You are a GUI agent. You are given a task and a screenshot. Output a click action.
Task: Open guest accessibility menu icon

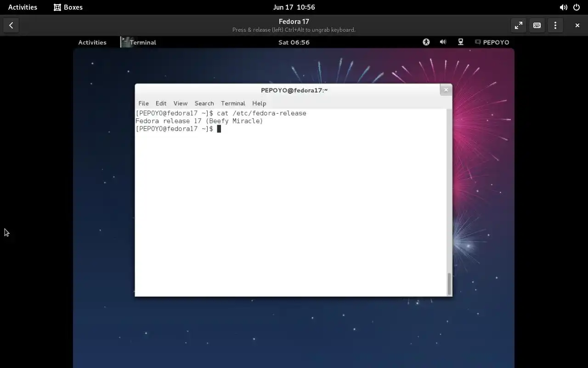(x=426, y=42)
